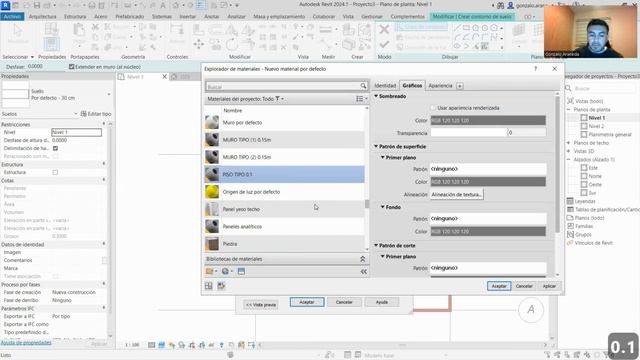Toggle Planimetría general checkbox in project browser

pyautogui.click(x=584, y=134)
